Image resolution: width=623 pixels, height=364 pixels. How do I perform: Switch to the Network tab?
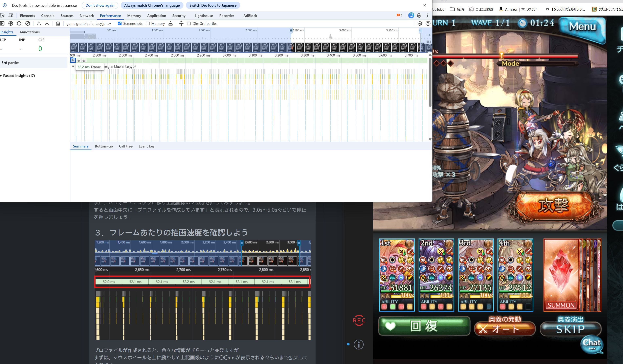[x=87, y=16]
